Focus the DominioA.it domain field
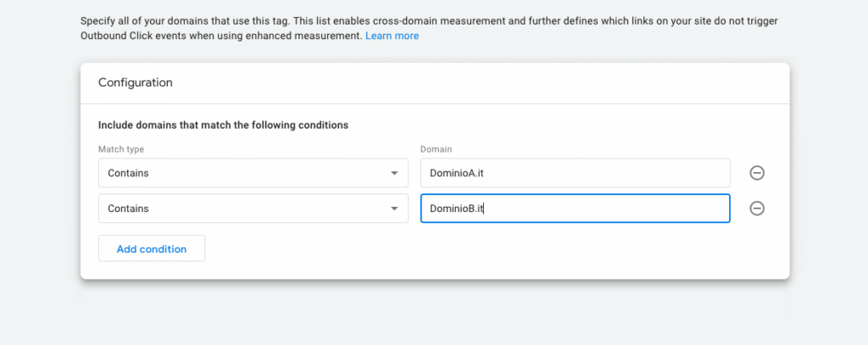Viewport: 868px width, 345px height. click(x=575, y=173)
